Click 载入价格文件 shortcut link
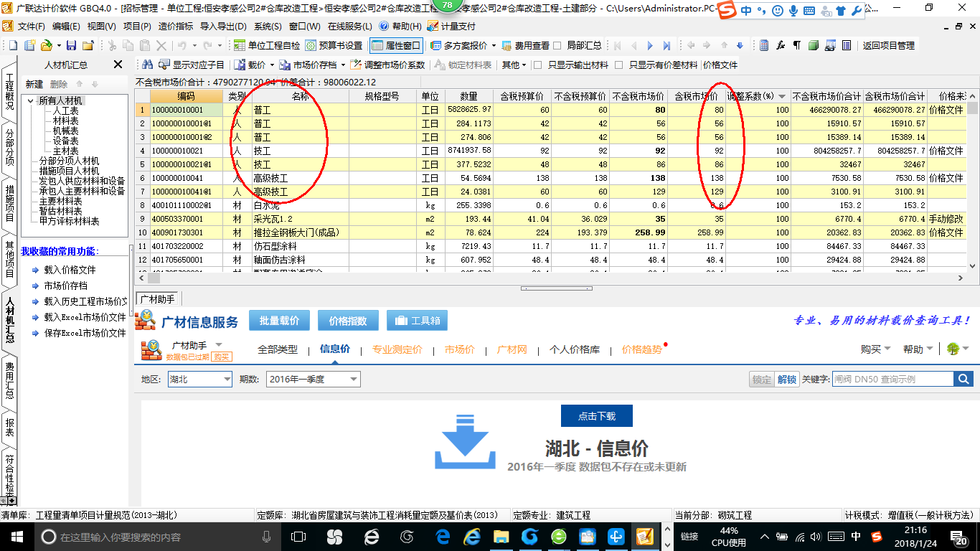980x551 pixels. [x=70, y=270]
